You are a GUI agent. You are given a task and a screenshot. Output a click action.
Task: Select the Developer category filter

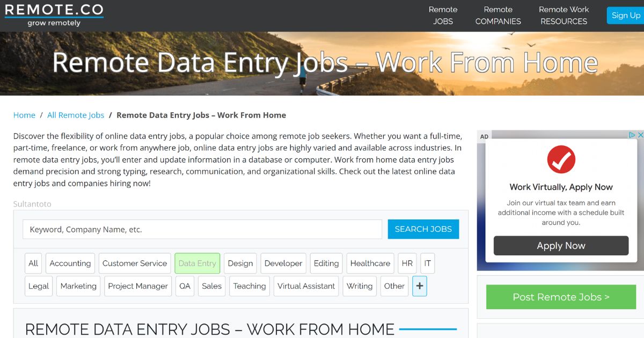click(283, 263)
